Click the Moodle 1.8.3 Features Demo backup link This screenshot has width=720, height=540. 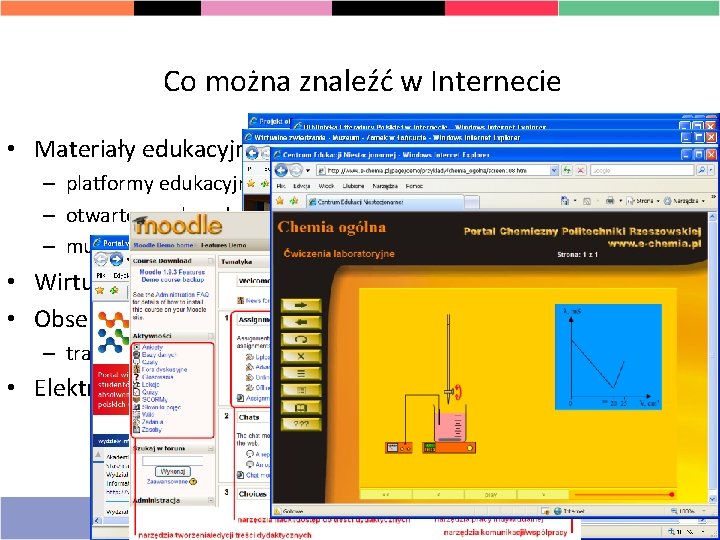tap(172, 276)
